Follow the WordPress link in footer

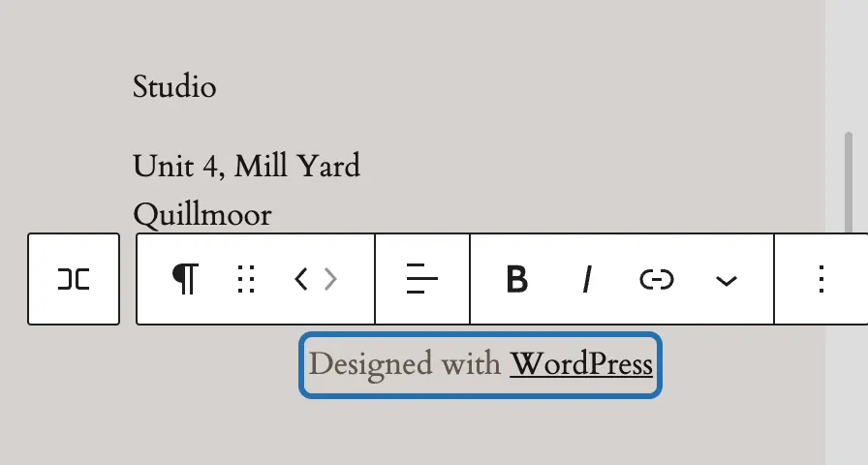(x=581, y=364)
